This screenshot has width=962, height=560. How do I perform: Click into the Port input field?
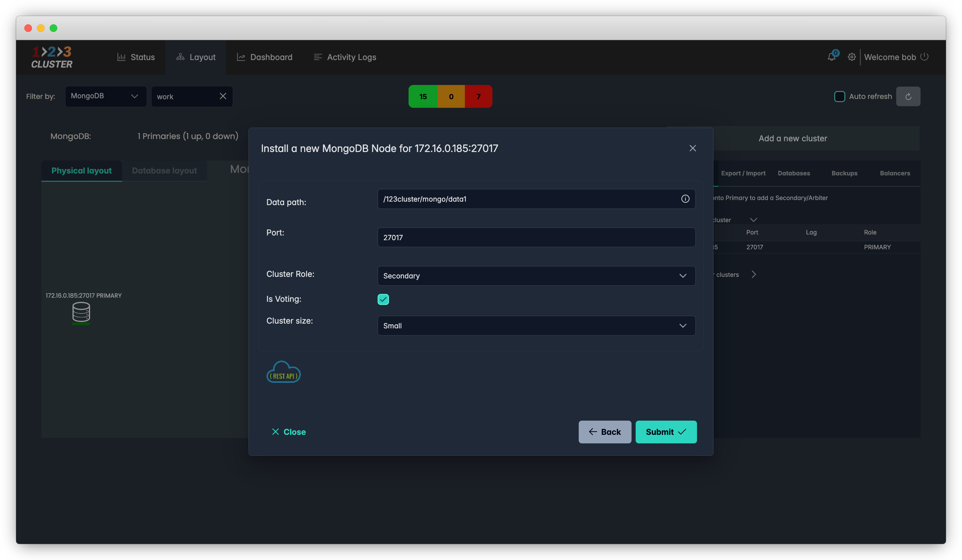tap(536, 237)
